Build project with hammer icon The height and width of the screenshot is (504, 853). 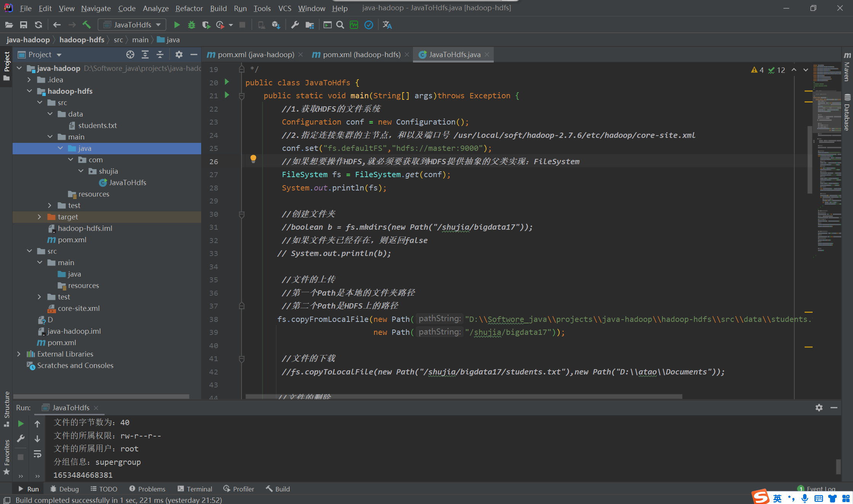click(x=86, y=25)
